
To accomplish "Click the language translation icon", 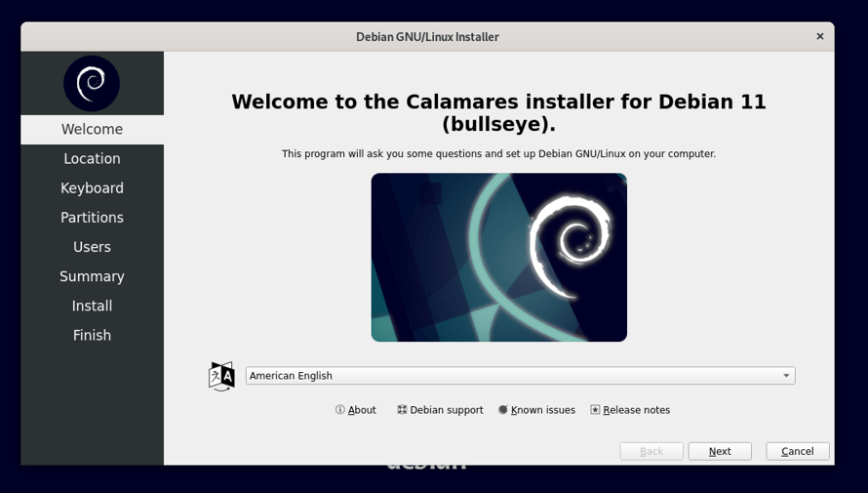I will pos(221,376).
